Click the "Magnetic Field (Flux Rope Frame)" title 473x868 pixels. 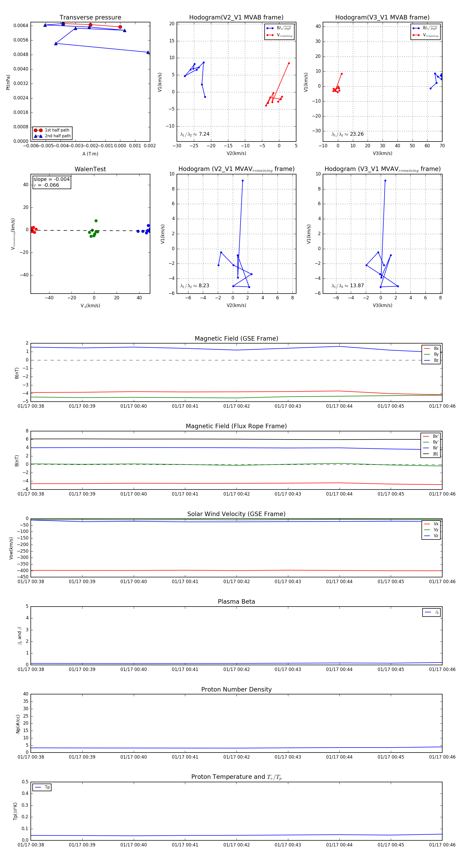pyautogui.click(x=236, y=426)
